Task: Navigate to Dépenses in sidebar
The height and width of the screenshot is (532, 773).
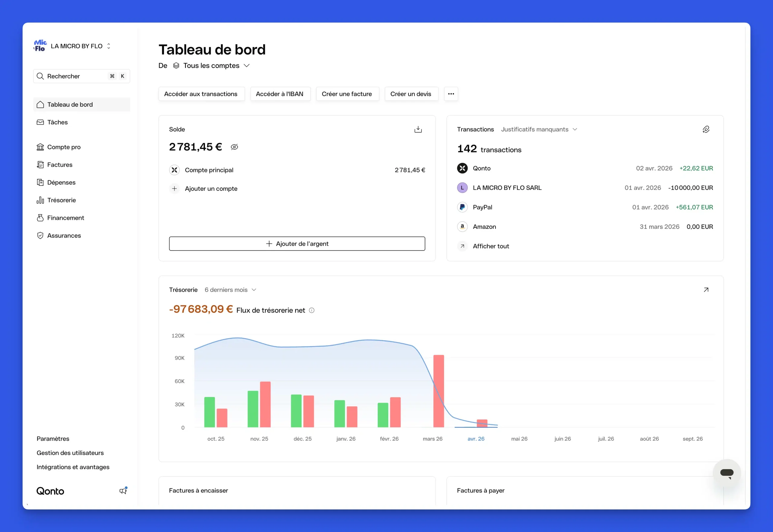Action: 61,182
